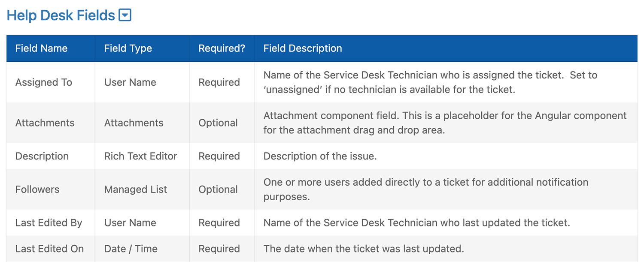Collapse the Help Desk Fields dropdown arrow icon
The height and width of the screenshot is (262, 644).
[125, 15]
